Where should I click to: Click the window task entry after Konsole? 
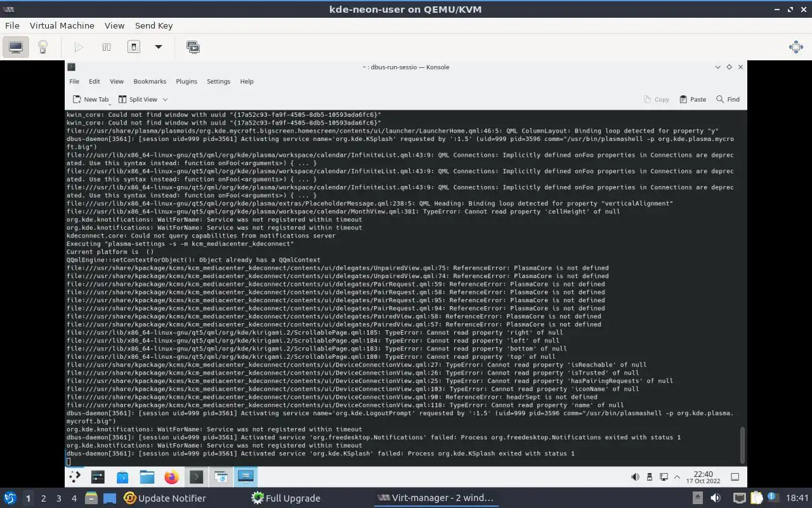pos(221,477)
